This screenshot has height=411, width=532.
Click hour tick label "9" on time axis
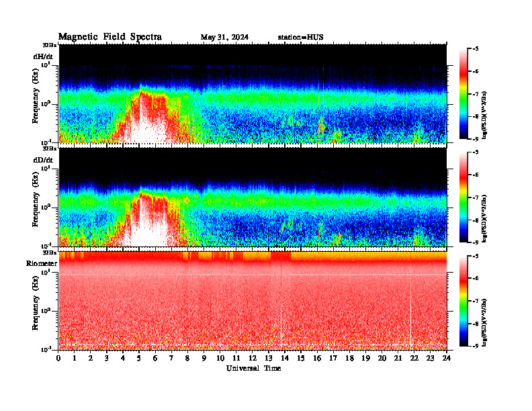[204, 358]
